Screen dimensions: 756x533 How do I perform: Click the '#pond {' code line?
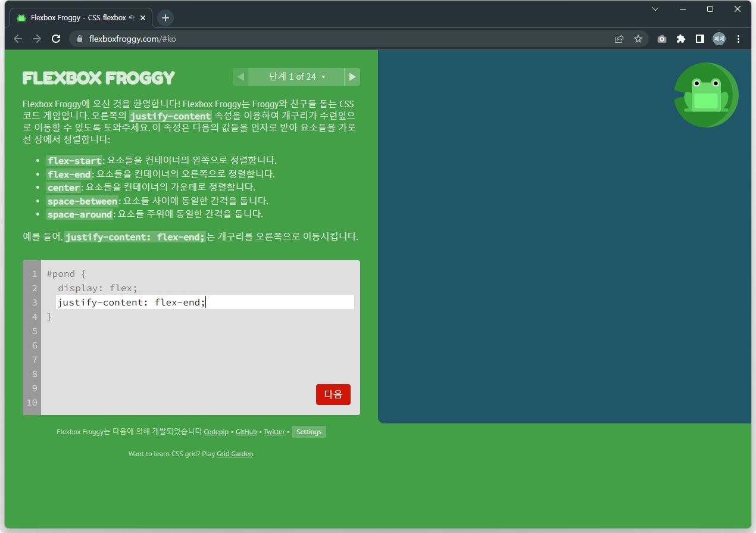[67, 274]
